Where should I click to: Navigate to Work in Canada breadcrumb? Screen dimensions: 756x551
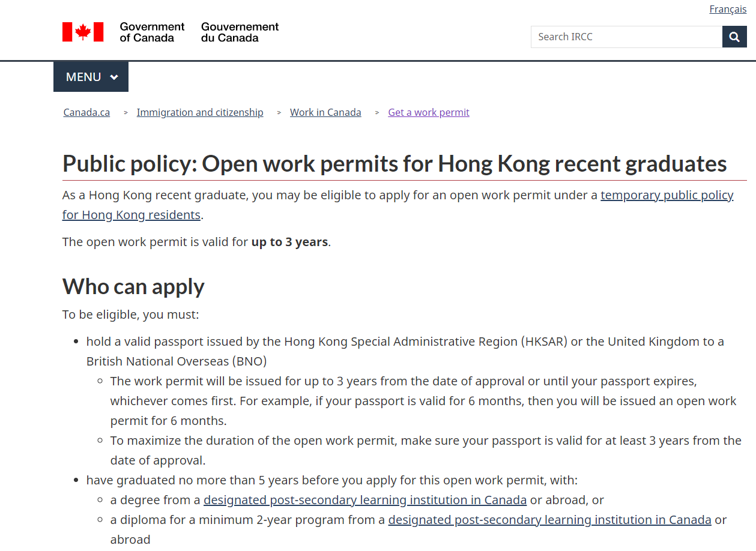click(325, 112)
